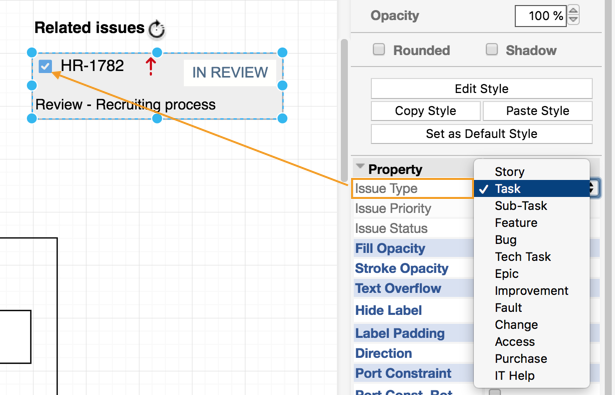Choose Bug from the issue type list
The height and width of the screenshot is (395, 615).
pyautogui.click(x=532, y=240)
